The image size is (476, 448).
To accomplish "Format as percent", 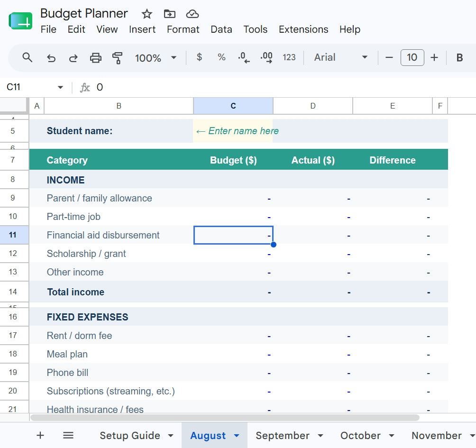I will [x=221, y=57].
